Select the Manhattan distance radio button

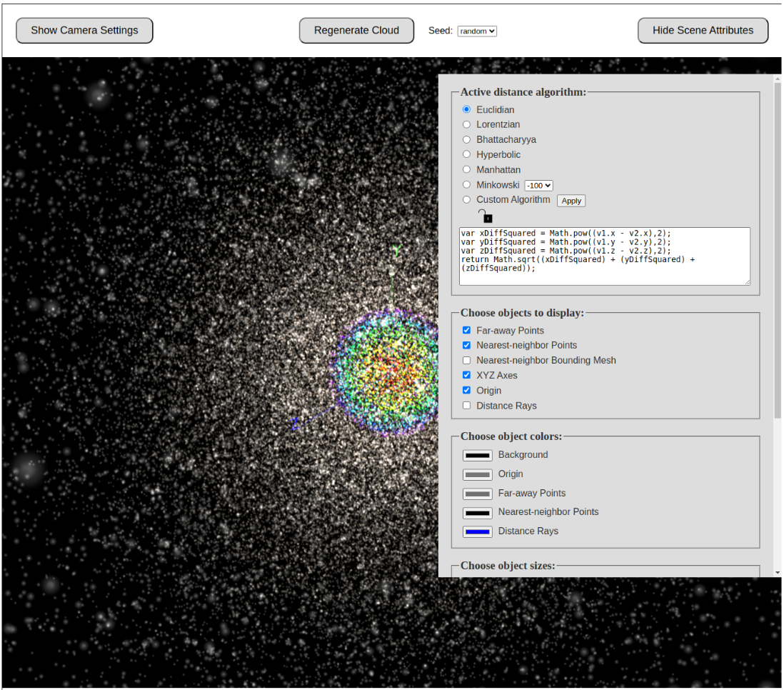tap(467, 169)
